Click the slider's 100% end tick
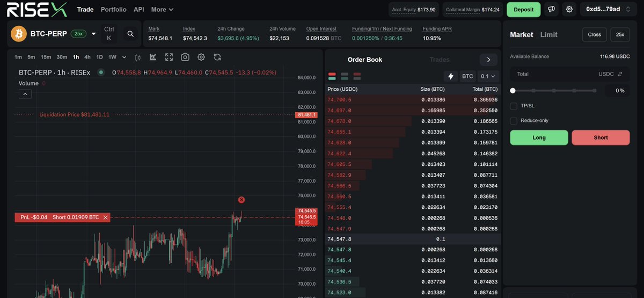Viewport: 644px width, 298px height. click(x=595, y=91)
